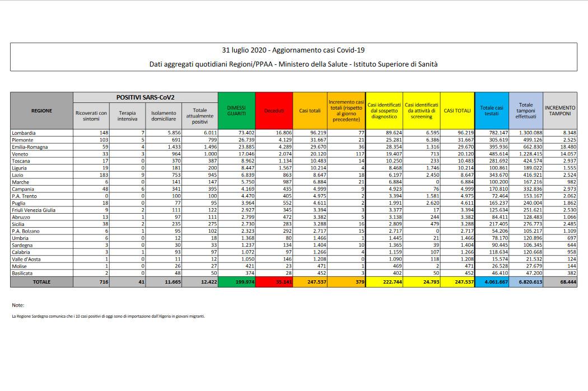This screenshot has height=391, width=588.
Task: Click Lazio ricoverati value 183
Action: coord(104,175)
